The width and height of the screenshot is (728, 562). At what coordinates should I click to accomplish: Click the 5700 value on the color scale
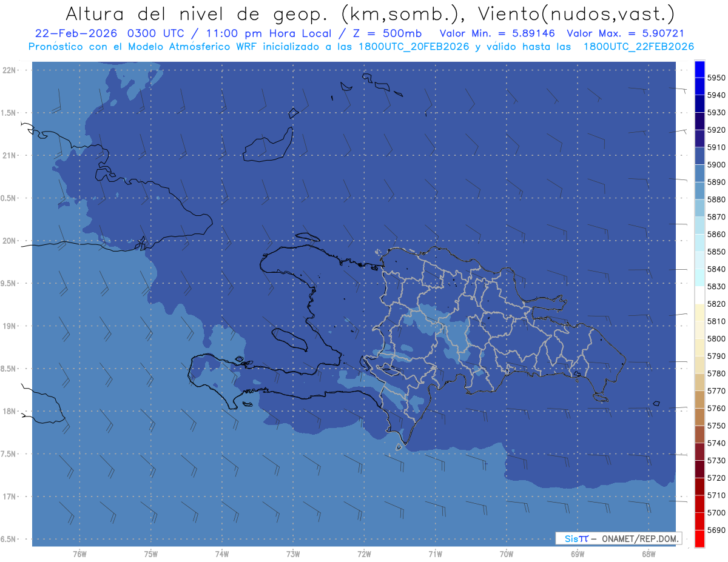(716, 513)
